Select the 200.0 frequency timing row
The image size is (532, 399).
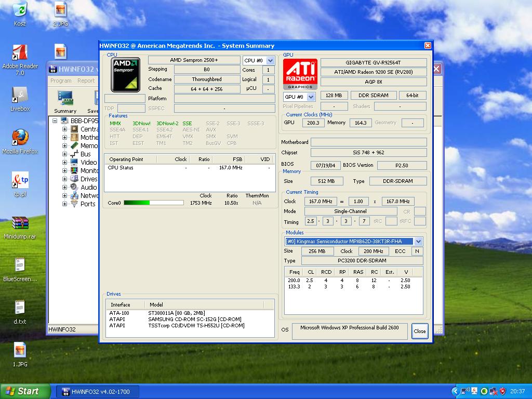coord(353,280)
